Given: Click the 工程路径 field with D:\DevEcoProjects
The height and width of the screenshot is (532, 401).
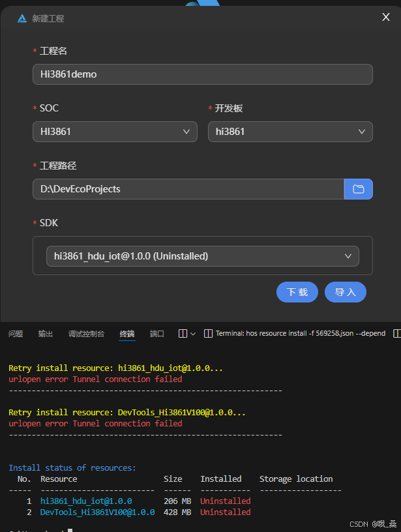Looking at the screenshot, I should [x=188, y=189].
